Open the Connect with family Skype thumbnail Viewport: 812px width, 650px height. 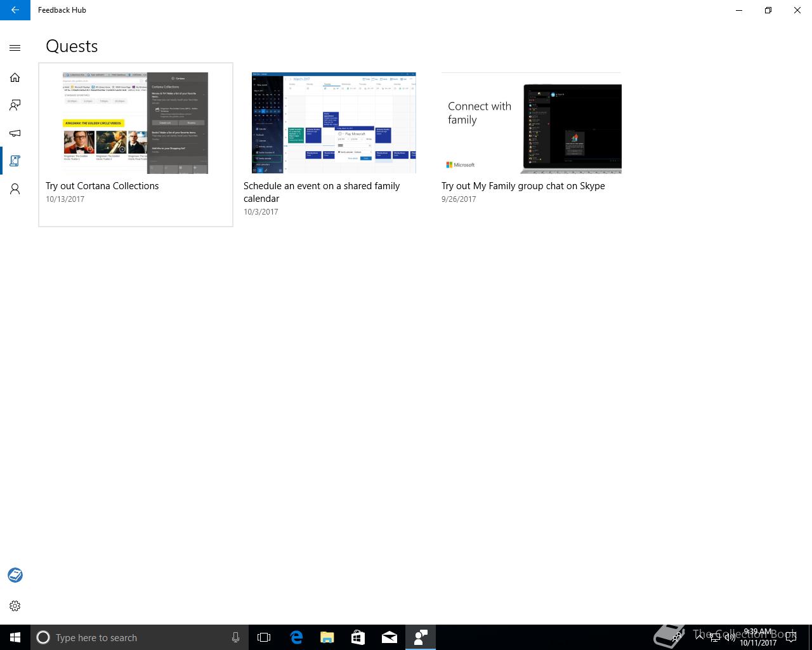click(532, 123)
